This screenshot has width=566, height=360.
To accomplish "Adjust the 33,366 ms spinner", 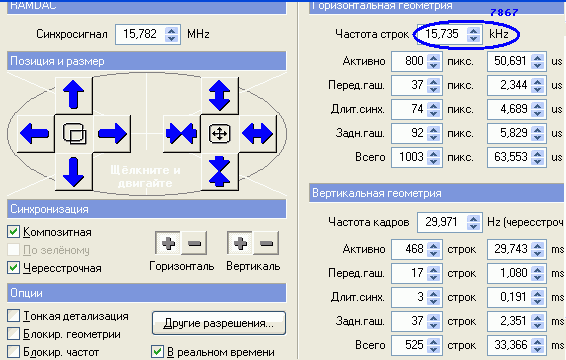I will coord(538,345).
